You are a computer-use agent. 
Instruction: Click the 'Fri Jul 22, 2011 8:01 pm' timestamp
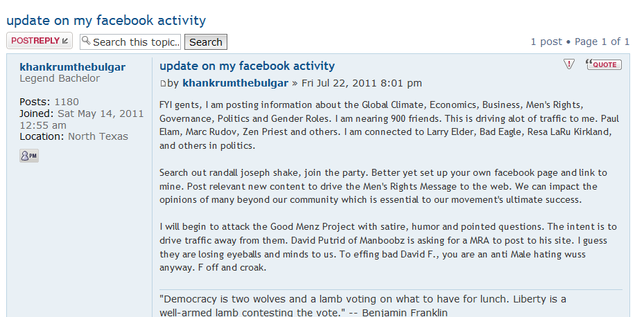(x=361, y=83)
